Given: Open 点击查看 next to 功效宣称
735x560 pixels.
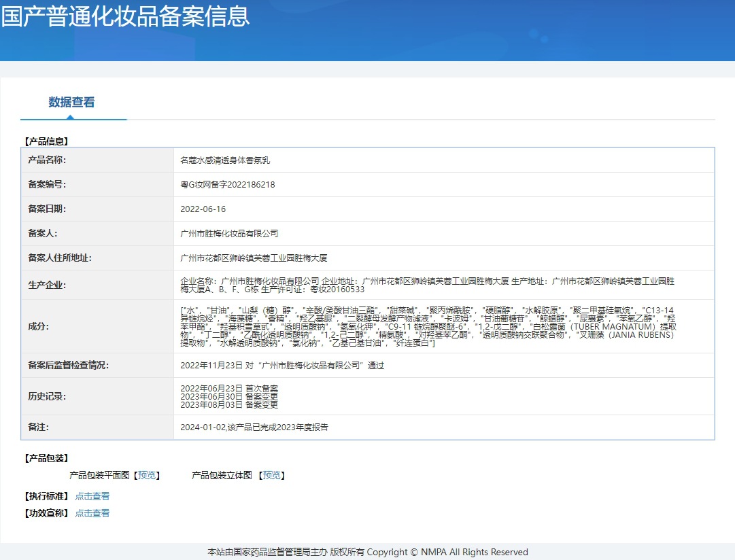Looking at the screenshot, I should click(92, 513).
